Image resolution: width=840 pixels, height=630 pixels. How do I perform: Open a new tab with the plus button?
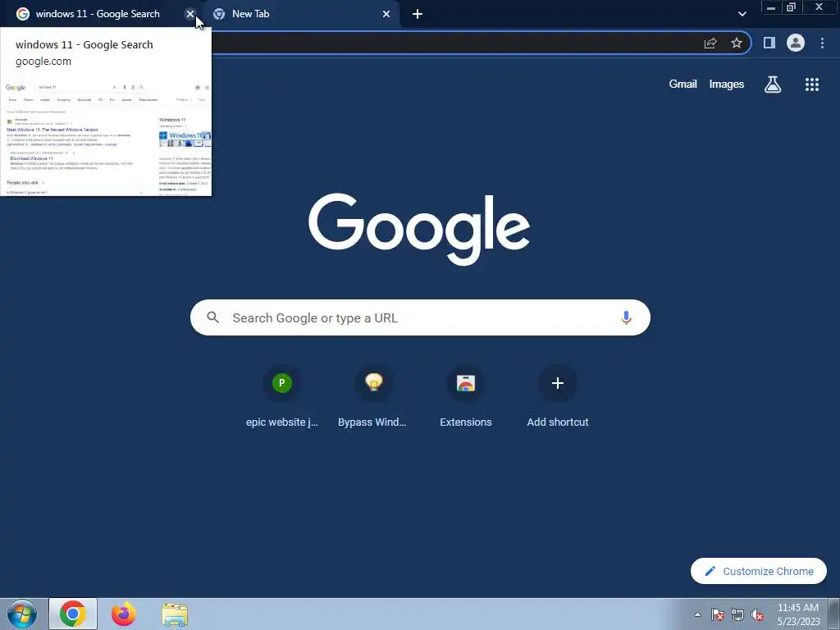(418, 14)
